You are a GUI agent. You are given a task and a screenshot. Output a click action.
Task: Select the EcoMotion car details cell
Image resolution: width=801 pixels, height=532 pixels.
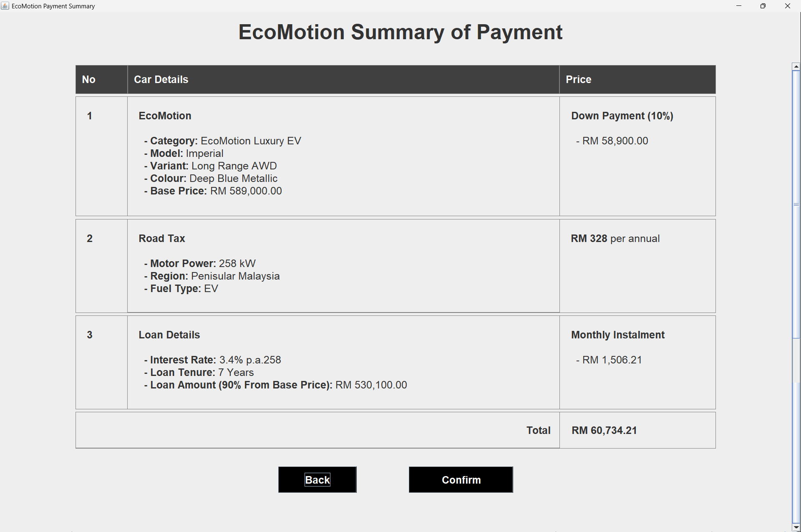coord(342,156)
